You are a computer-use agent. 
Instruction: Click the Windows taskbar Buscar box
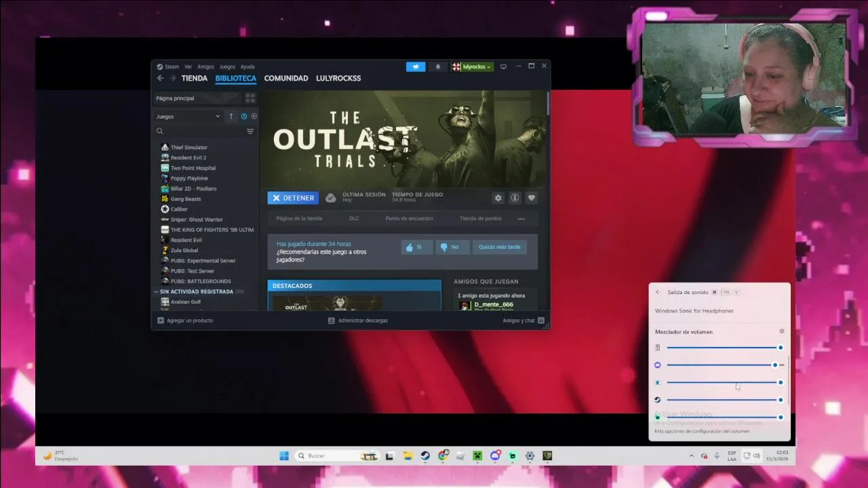pyautogui.click(x=336, y=456)
